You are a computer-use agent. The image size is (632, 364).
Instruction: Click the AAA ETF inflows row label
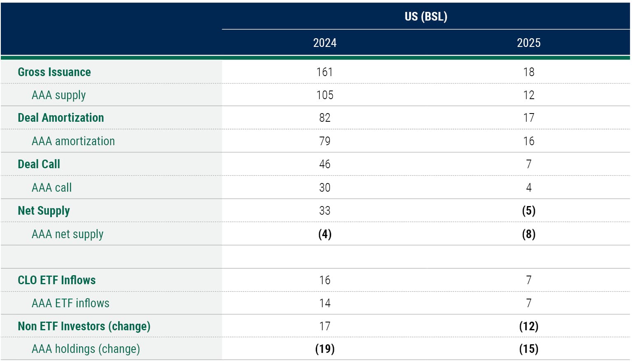point(70,303)
